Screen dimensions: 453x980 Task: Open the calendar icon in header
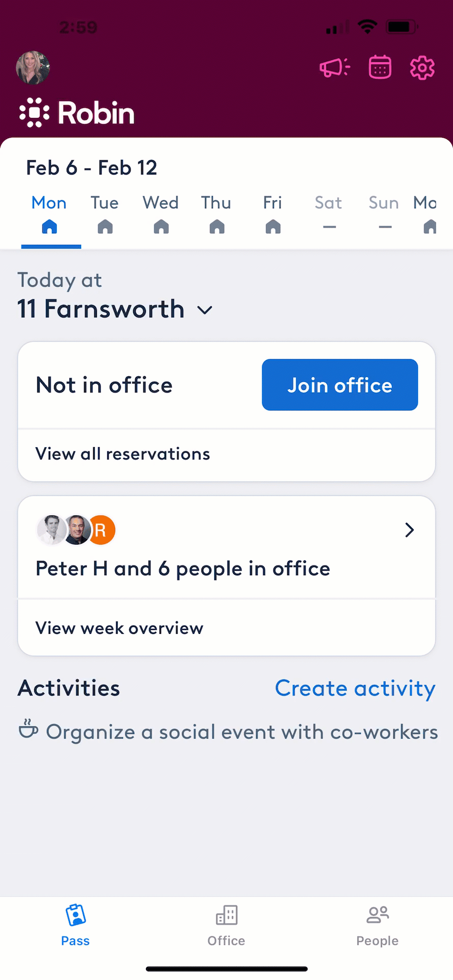point(380,67)
